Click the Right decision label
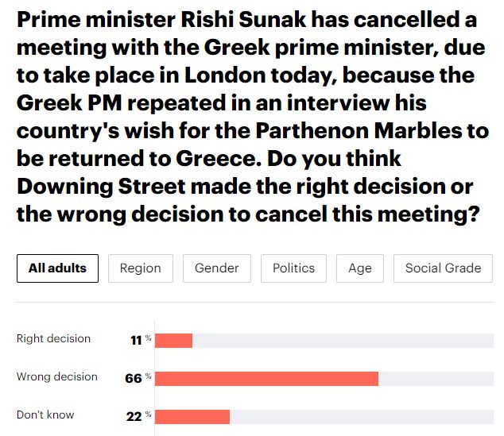This screenshot has height=436, width=504. click(53, 338)
